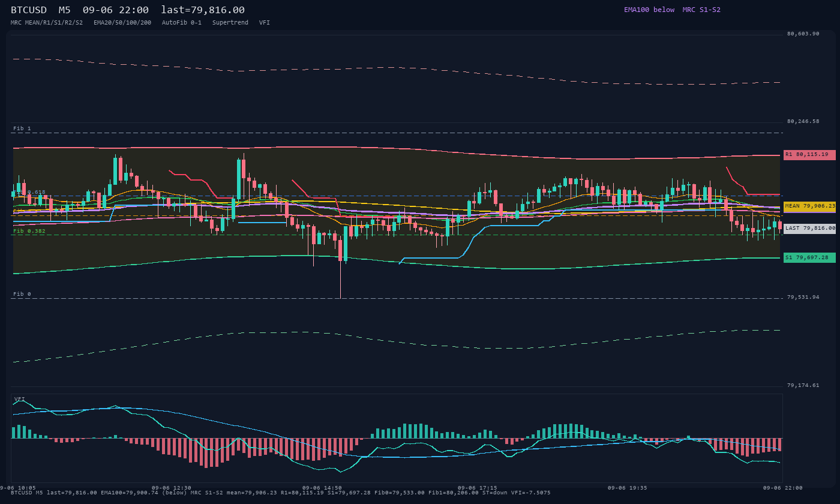Viewport: 840px width, 504px height.
Task: Click the 09-06 19:35 time axis label
Action: (x=627, y=488)
